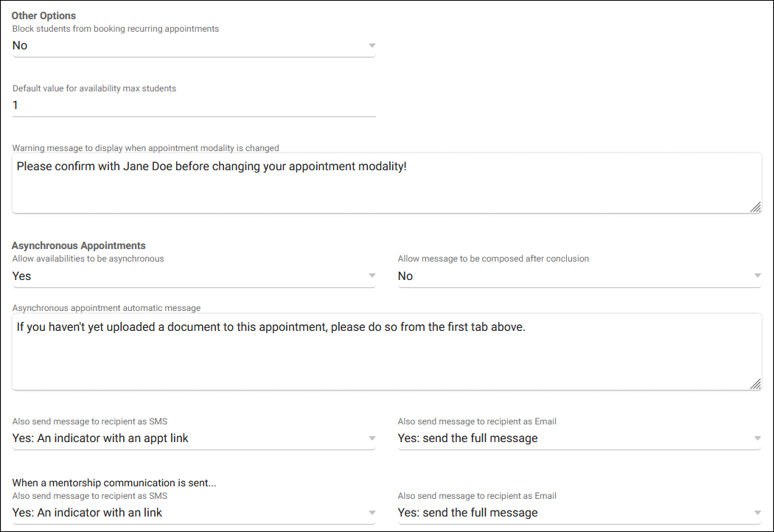Viewport: 774px width, 532px height.
Task: Focus the default availability max students field
Action: (x=193, y=105)
